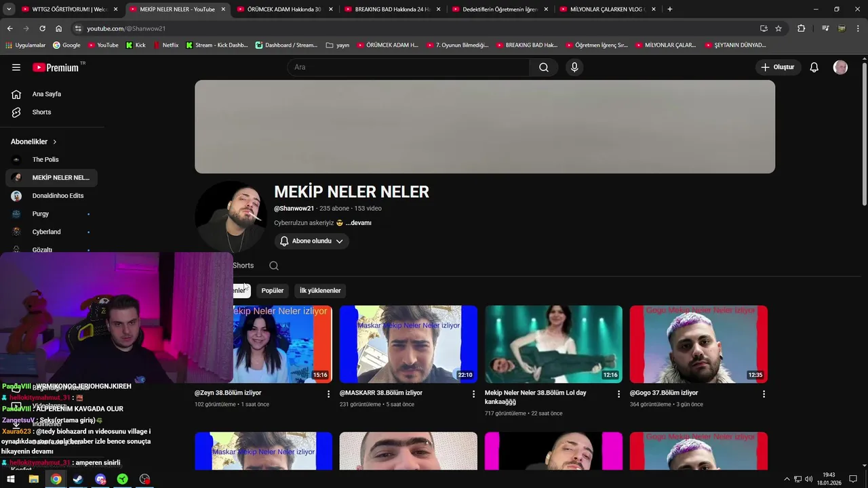
Task: Open Stream - Kick Dashboard bookmark
Action: (217, 45)
